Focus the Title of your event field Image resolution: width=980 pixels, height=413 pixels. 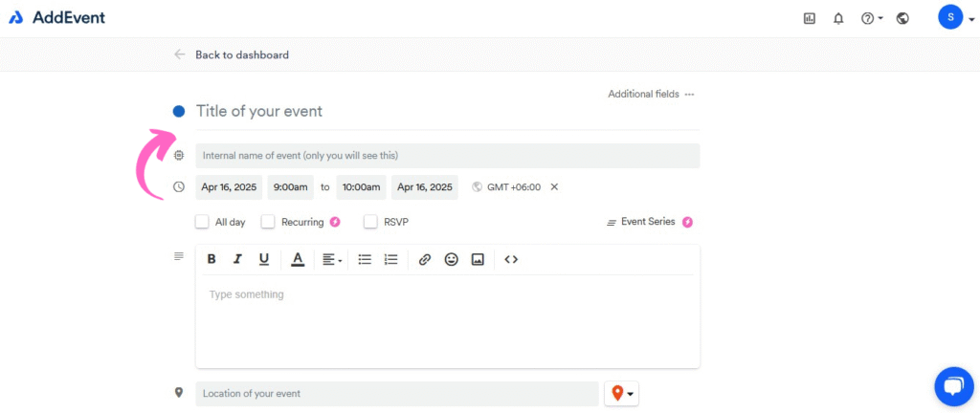click(448, 112)
